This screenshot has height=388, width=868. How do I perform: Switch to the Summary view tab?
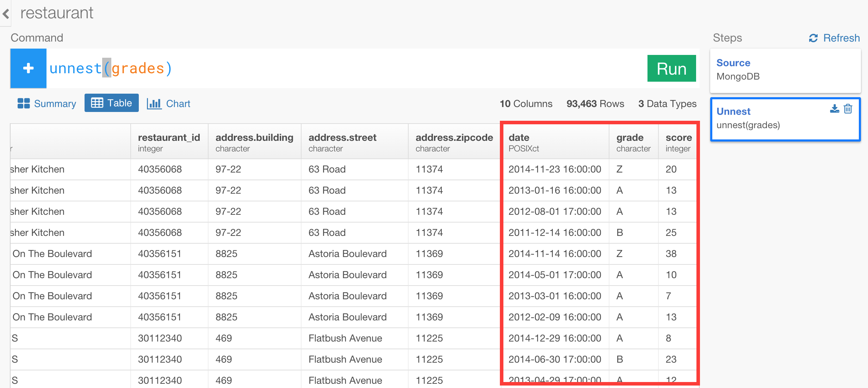click(x=47, y=104)
